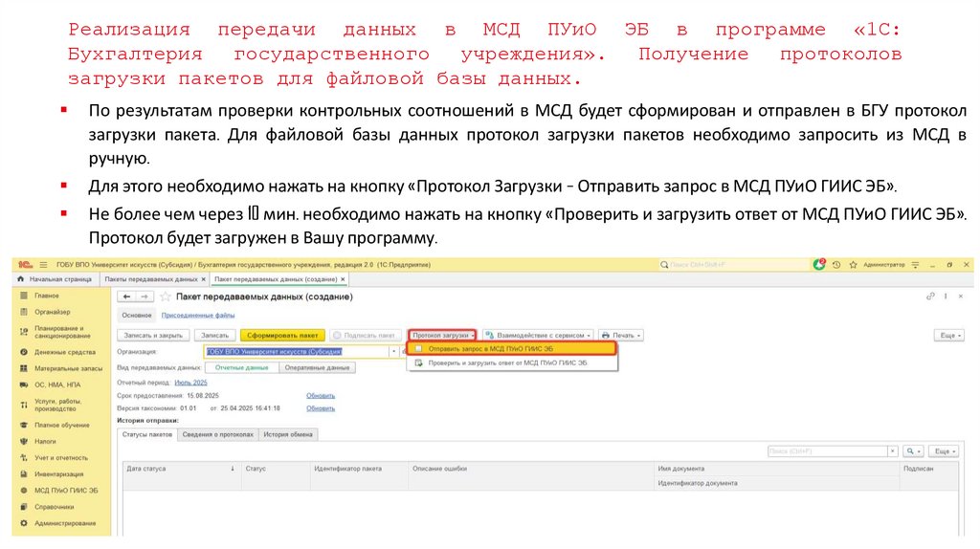Screen dimensions: 980x549
Task: Open form options three-dot icon
Action: (x=946, y=296)
